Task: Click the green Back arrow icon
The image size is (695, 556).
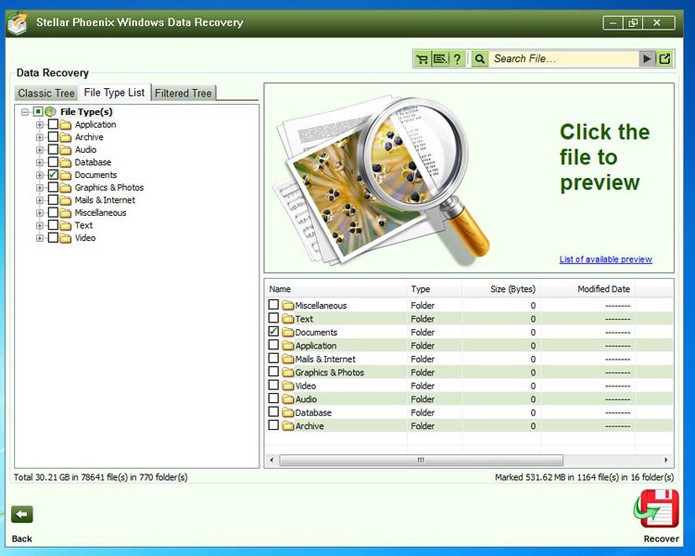Action: (x=22, y=515)
